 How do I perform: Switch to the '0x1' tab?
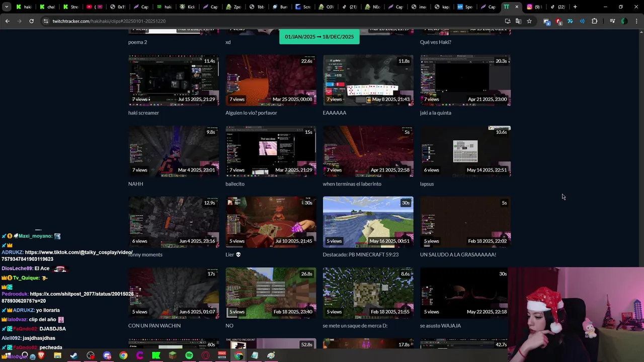click(117, 7)
